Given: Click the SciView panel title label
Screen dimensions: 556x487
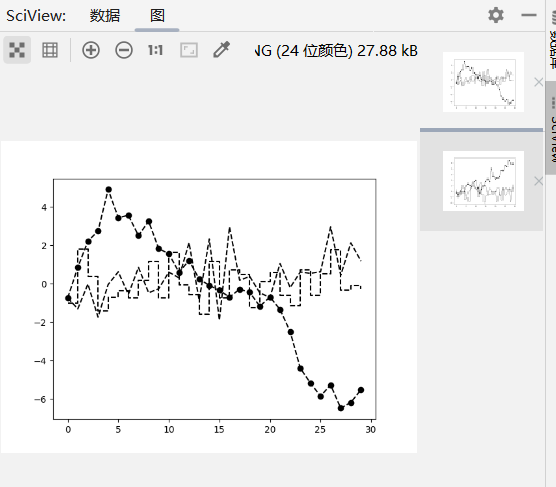Looking at the screenshot, I should (36, 16).
